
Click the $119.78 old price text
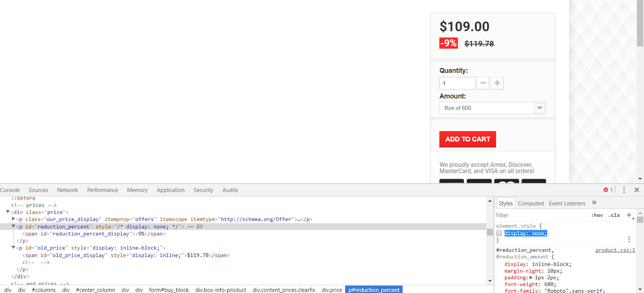click(x=479, y=44)
